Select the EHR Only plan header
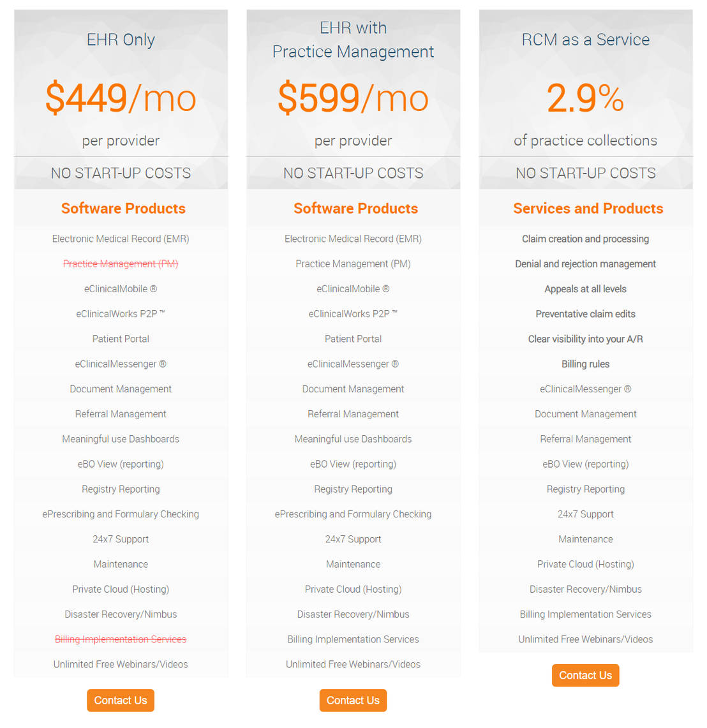 (121, 40)
